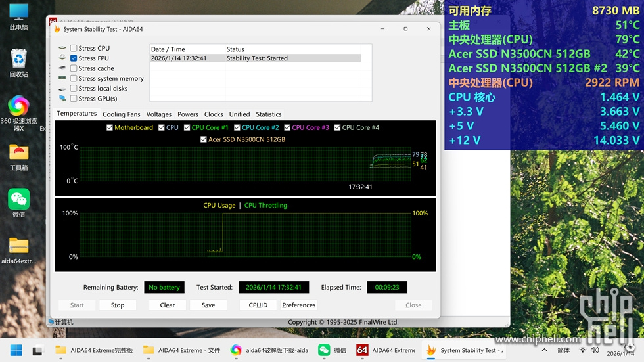Select the Temperatures tab

77,114
